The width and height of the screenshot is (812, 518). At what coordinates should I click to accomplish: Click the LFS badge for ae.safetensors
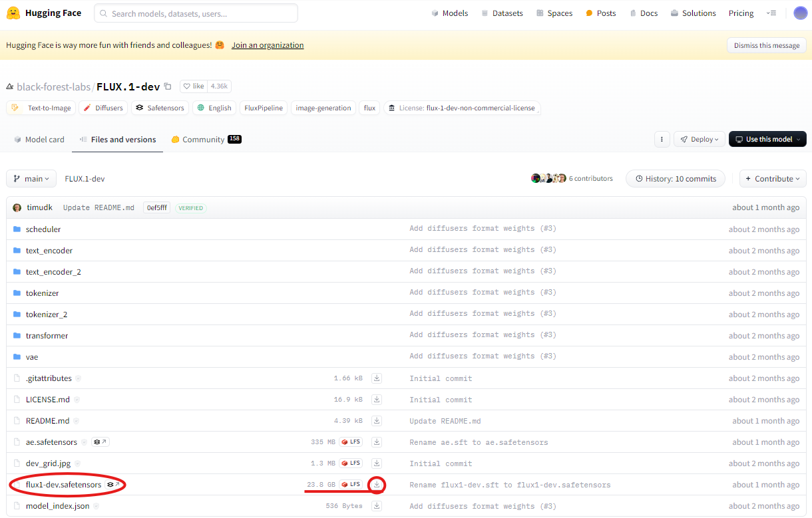pos(351,442)
